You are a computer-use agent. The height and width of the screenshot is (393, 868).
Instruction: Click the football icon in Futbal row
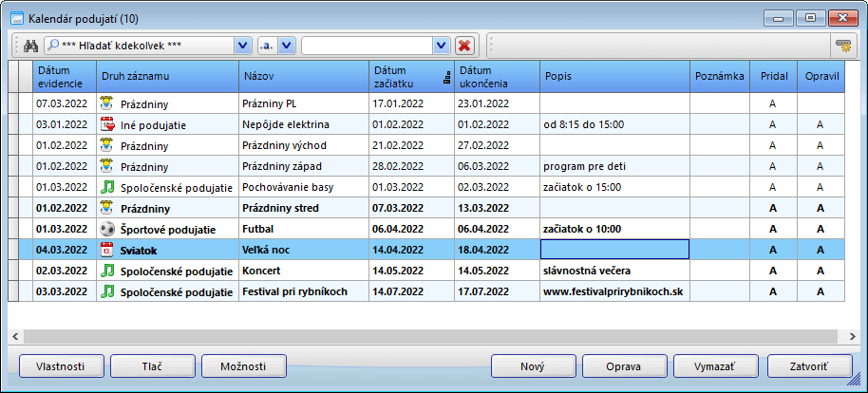click(107, 230)
